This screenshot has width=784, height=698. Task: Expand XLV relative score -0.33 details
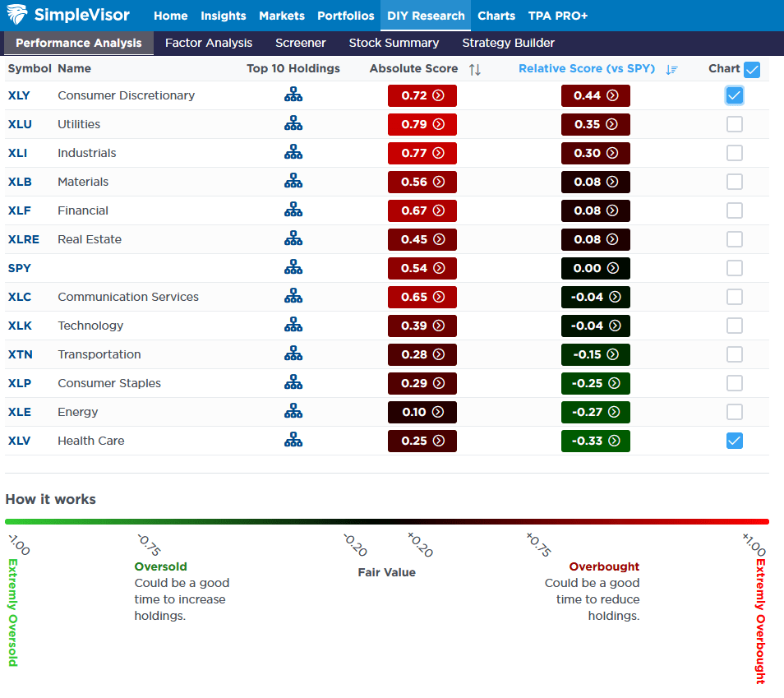pos(596,441)
